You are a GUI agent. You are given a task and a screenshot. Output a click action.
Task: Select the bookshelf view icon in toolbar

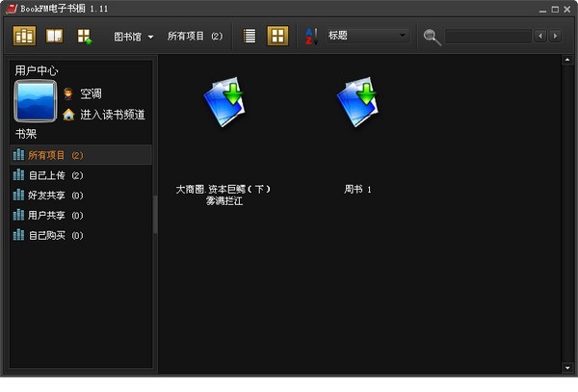click(x=24, y=36)
